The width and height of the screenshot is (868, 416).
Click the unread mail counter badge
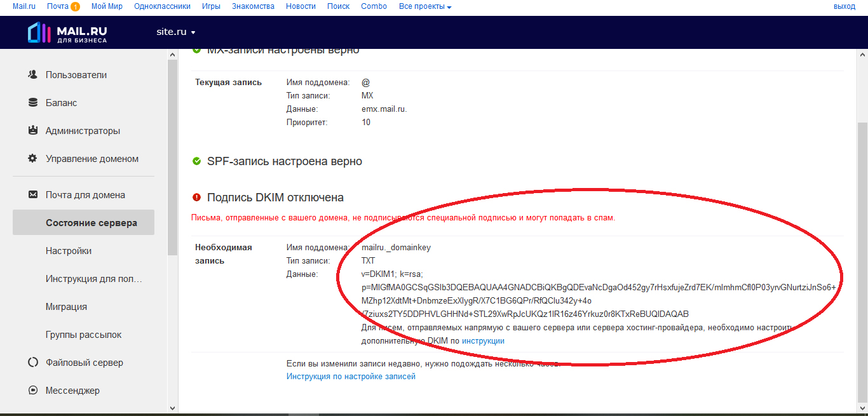pyautogui.click(x=76, y=6)
